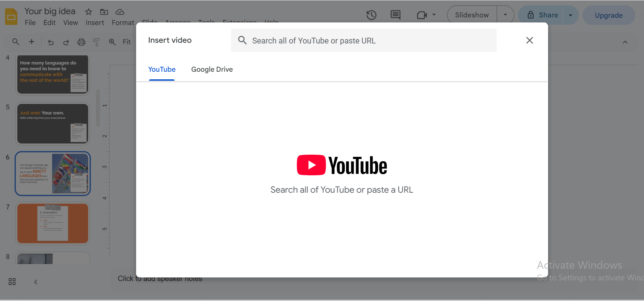Open the Share dropdown arrow
Screen dimensions: 644x301
click(571, 15)
